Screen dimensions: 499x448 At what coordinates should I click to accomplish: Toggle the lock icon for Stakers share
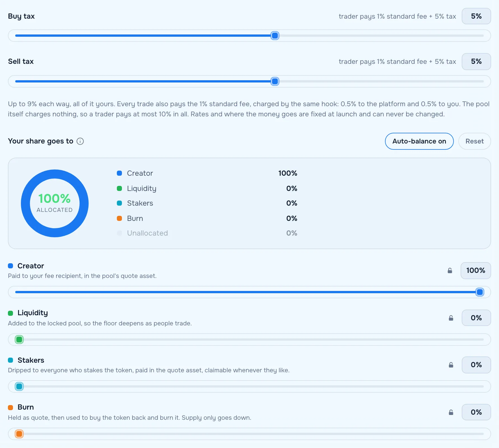451,365
